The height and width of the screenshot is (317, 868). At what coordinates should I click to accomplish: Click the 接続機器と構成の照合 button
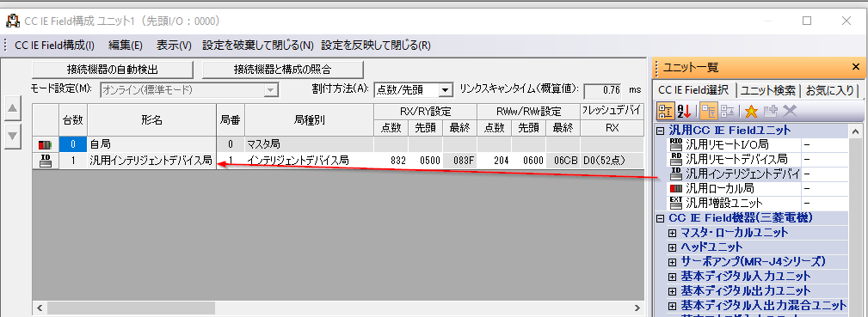click(x=282, y=70)
